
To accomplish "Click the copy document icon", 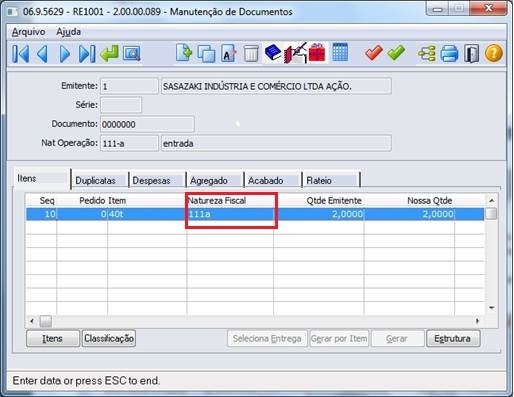I will [206, 53].
